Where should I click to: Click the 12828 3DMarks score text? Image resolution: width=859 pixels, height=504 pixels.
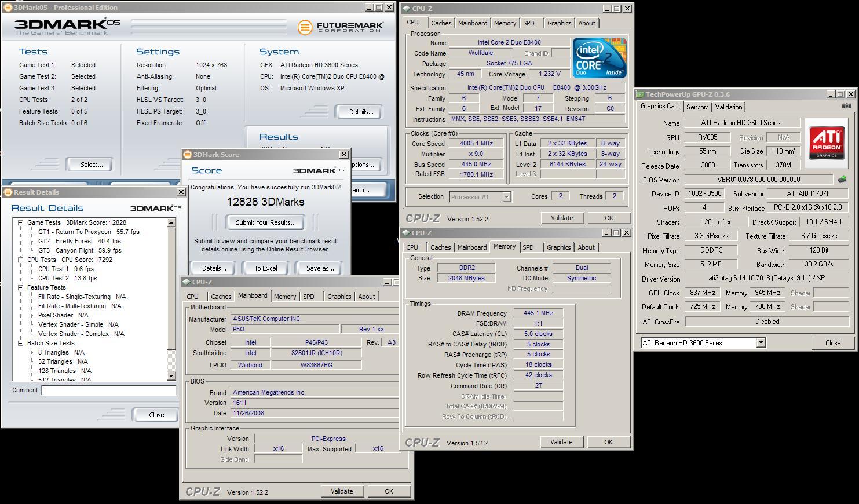265,202
